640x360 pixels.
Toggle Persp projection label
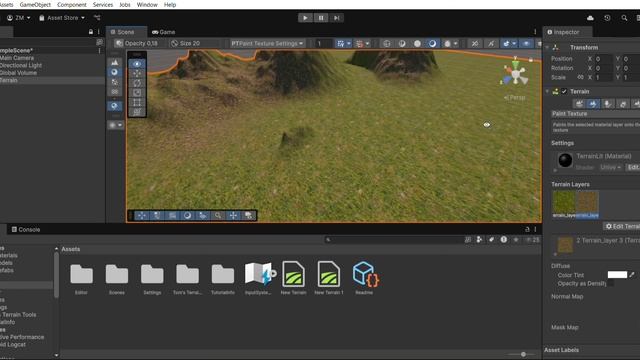point(514,98)
